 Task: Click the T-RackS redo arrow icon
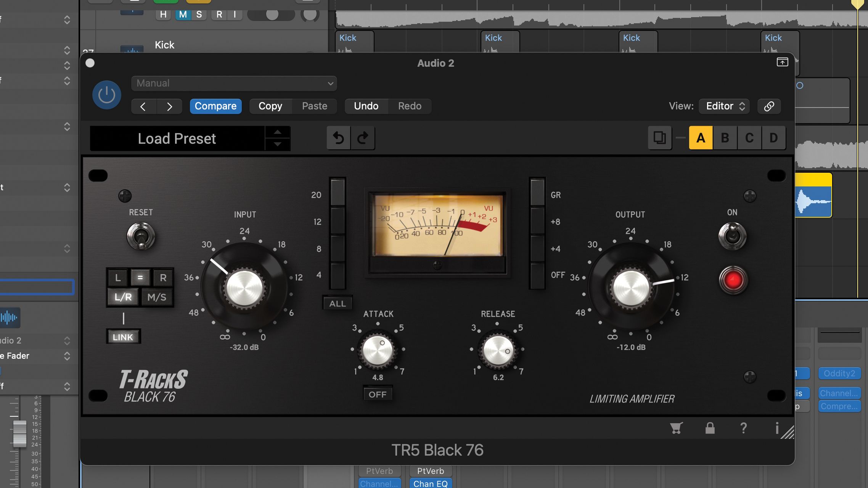coord(363,138)
